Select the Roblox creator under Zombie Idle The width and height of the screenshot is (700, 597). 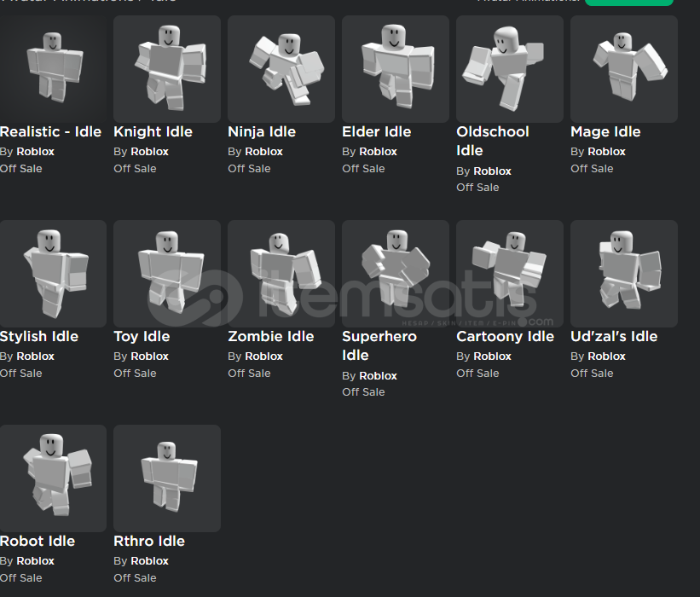click(x=263, y=356)
